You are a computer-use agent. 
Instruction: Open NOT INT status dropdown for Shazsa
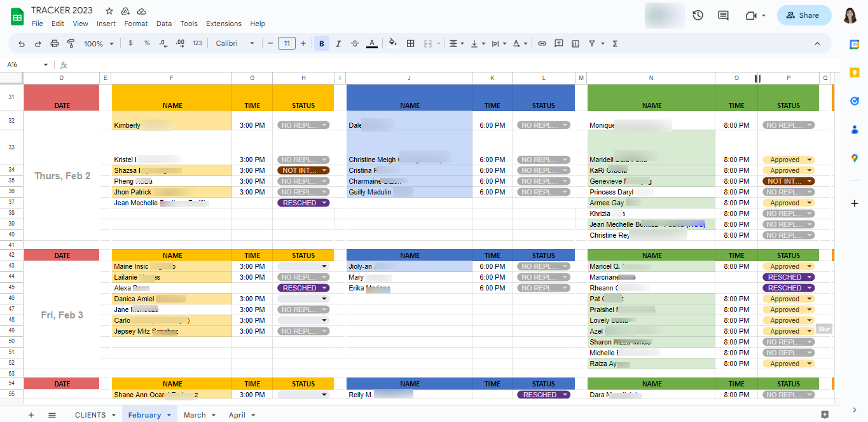pos(303,170)
